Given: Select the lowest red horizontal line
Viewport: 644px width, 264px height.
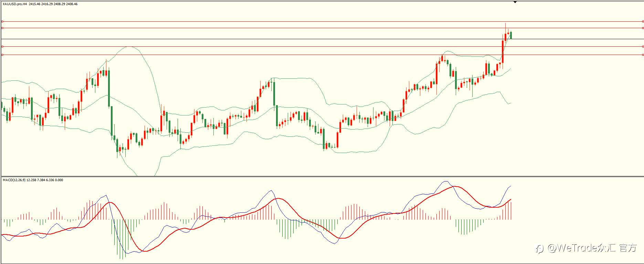Looking at the screenshot, I should tap(322, 55).
